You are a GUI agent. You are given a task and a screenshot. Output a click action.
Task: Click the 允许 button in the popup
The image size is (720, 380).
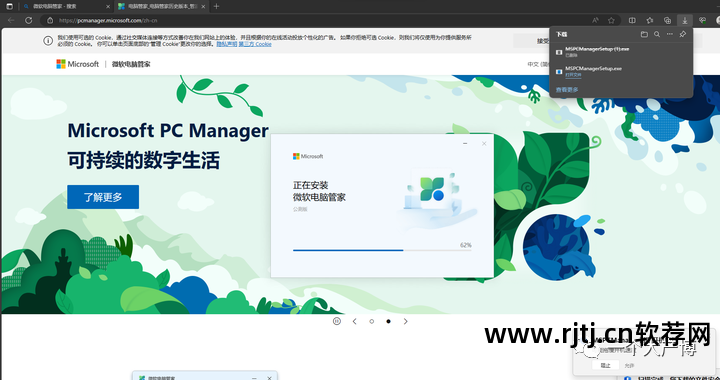pyautogui.click(x=629, y=365)
